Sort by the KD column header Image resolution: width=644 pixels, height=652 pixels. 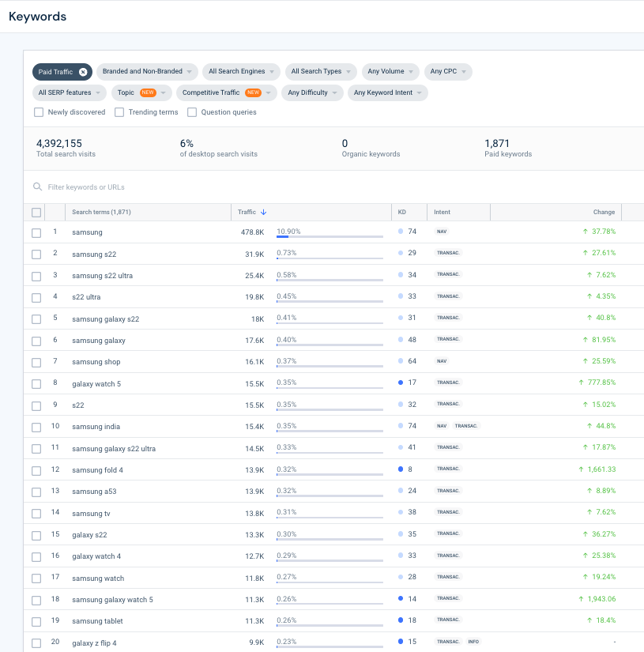pos(401,212)
